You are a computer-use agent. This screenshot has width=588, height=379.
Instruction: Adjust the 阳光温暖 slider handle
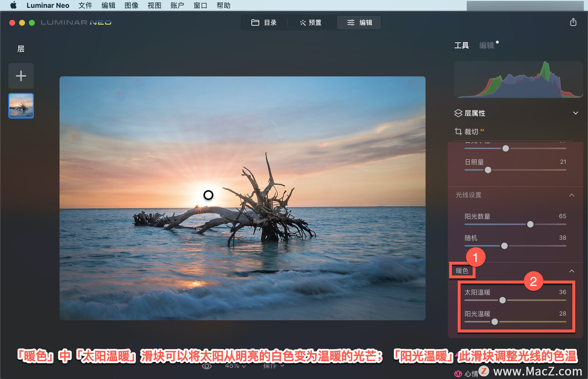tap(495, 322)
